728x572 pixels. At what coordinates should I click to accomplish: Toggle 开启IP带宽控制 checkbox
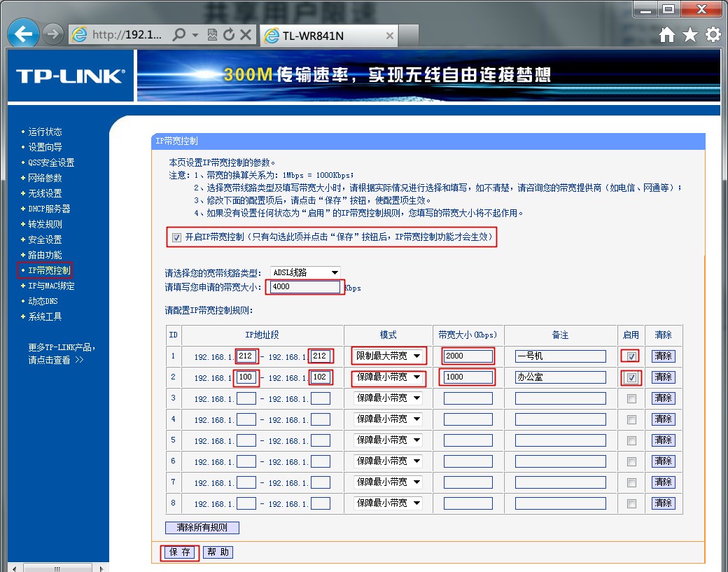click(x=176, y=238)
